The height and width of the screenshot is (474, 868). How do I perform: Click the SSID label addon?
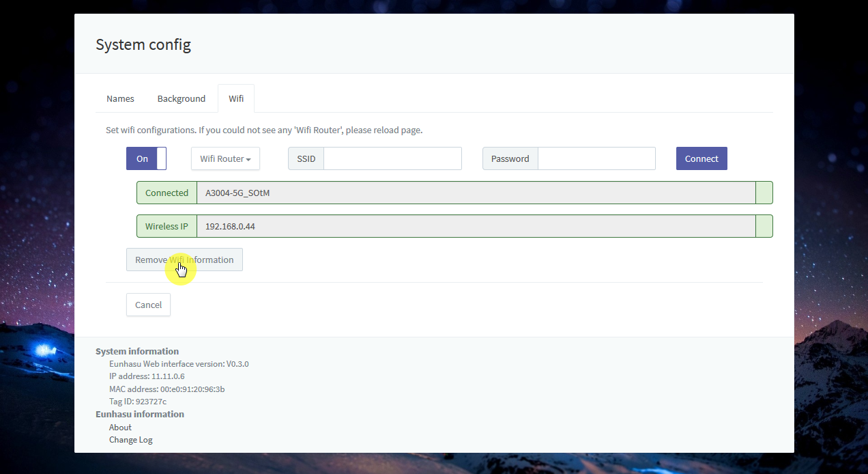pos(306,158)
